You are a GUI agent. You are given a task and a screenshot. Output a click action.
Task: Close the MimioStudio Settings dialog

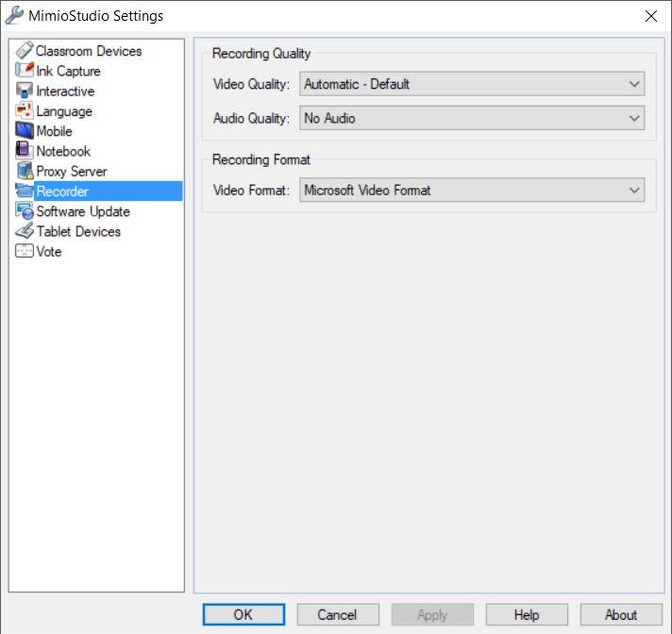(x=651, y=16)
